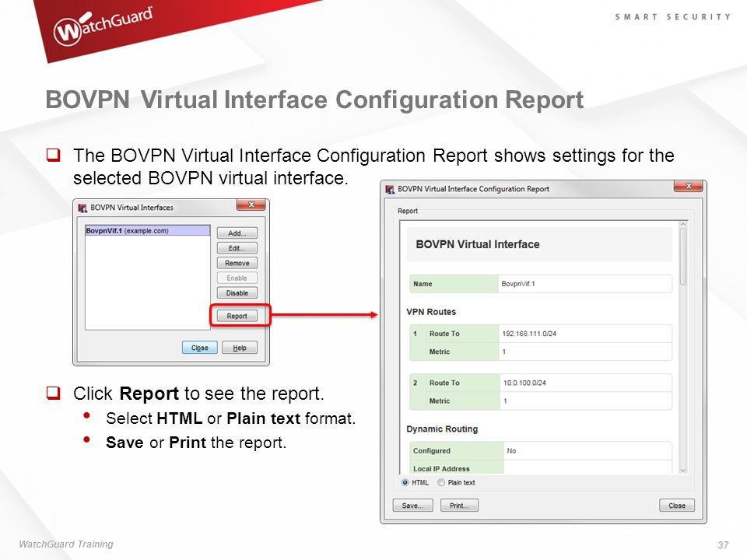Click the report's vertical scrollbar thumb
Viewport: 747px width, 560px height.
point(682,257)
